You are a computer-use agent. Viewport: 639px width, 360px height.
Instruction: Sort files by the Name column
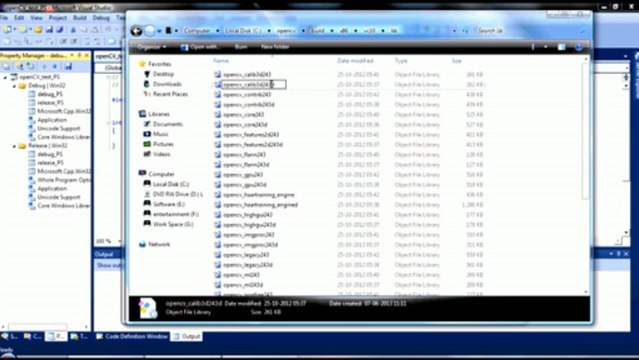click(221, 61)
